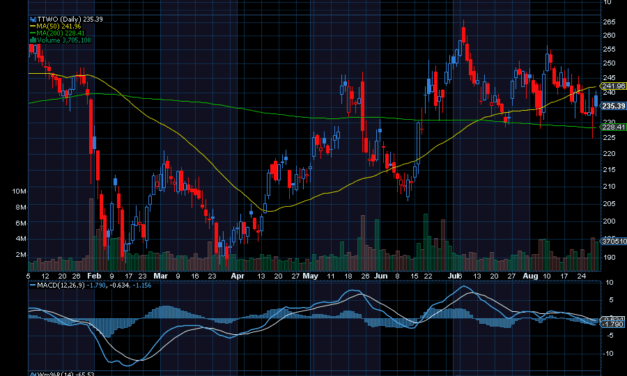Click the May month label on the date axis
Screen dimensions: 627x376
310,276
